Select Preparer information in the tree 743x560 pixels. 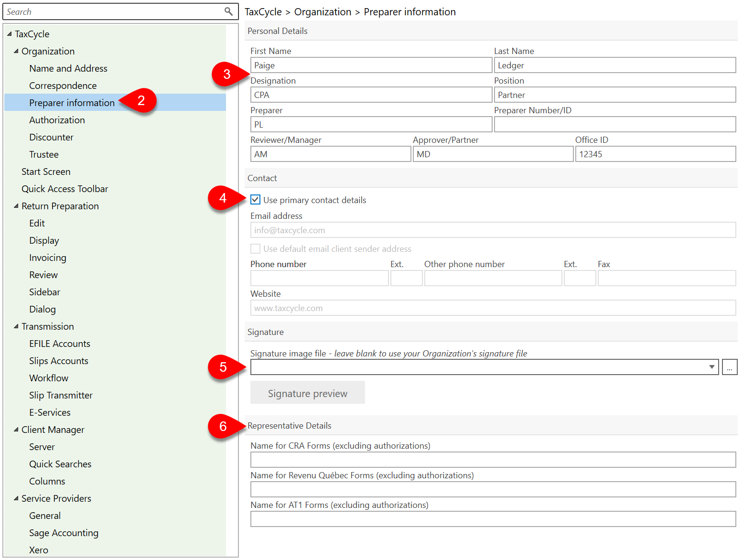(x=72, y=103)
